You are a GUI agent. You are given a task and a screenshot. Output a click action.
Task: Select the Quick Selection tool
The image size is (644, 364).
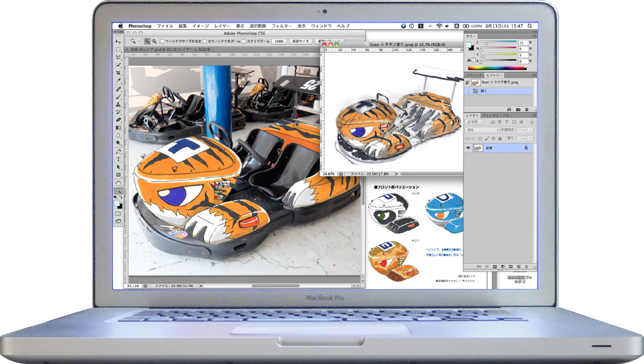[x=118, y=65]
